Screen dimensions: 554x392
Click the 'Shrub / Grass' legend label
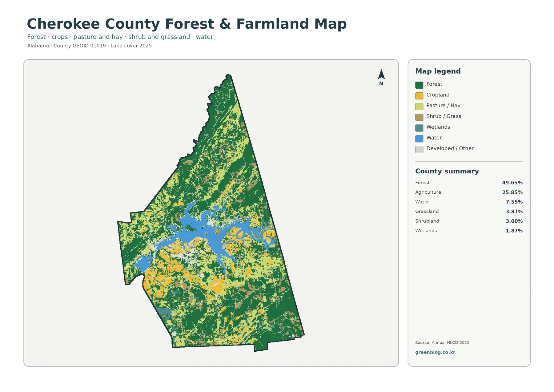(x=444, y=116)
